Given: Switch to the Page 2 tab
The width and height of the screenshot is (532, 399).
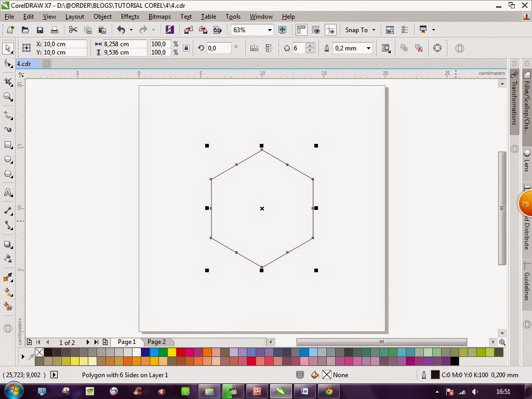Looking at the screenshot, I should tap(156, 342).
